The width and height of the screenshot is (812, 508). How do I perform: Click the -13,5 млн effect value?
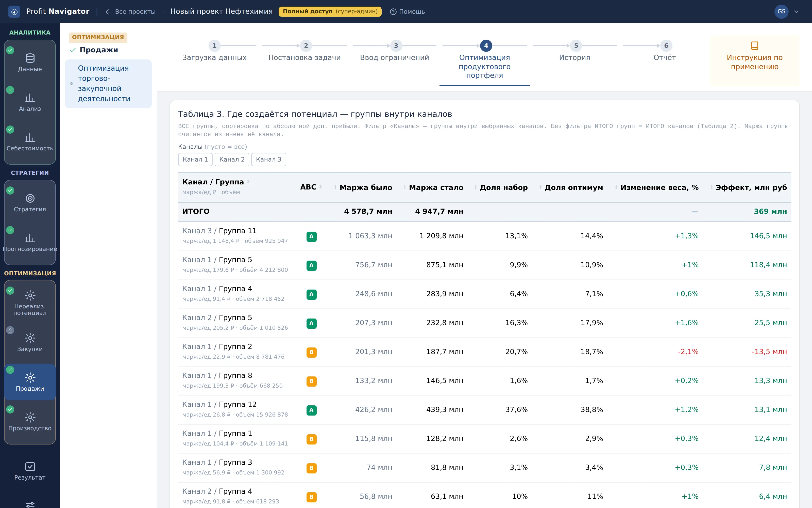click(769, 352)
